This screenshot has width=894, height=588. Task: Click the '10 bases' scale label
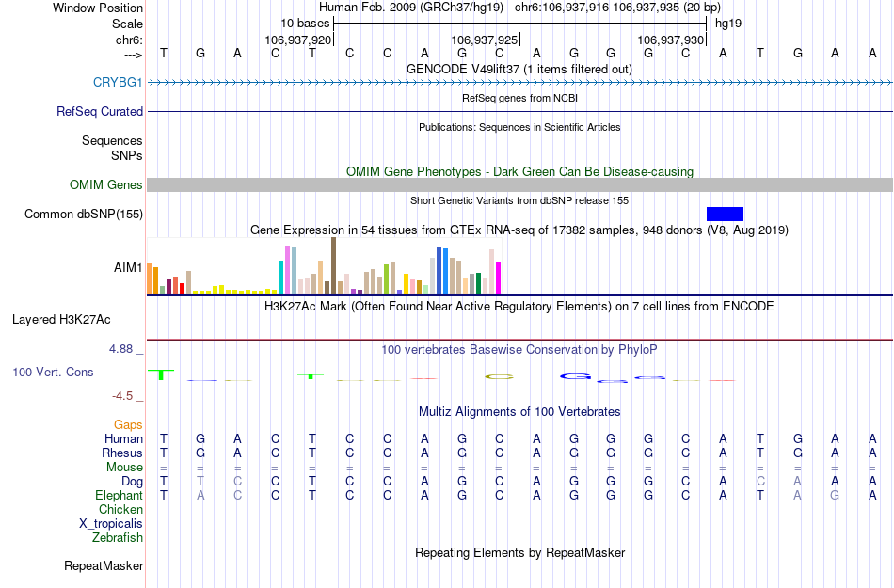tap(305, 24)
